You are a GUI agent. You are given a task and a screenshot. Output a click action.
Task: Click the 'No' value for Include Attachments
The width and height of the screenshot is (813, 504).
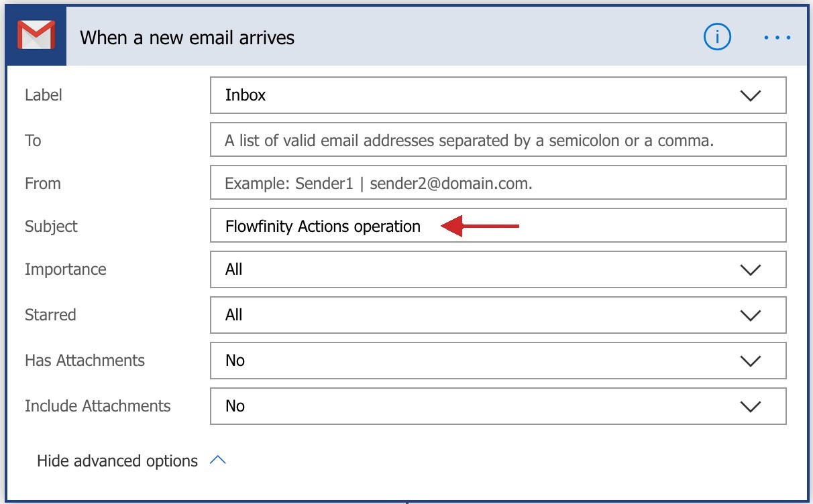point(235,406)
